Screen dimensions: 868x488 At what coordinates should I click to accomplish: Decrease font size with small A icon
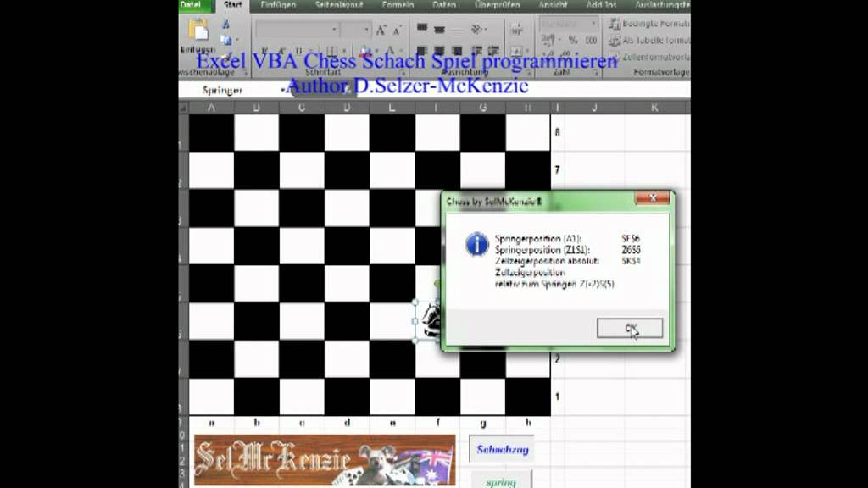tap(397, 30)
